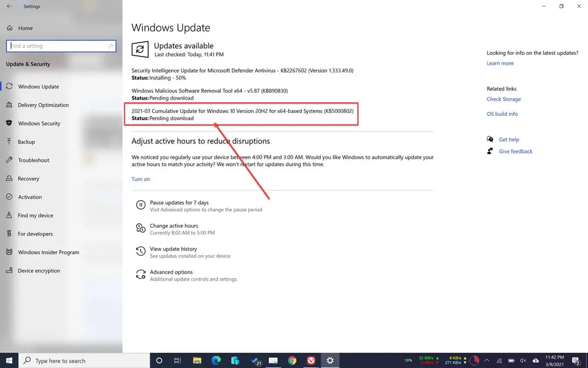
Task: Open the Windows Security page
Action: point(39,124)
